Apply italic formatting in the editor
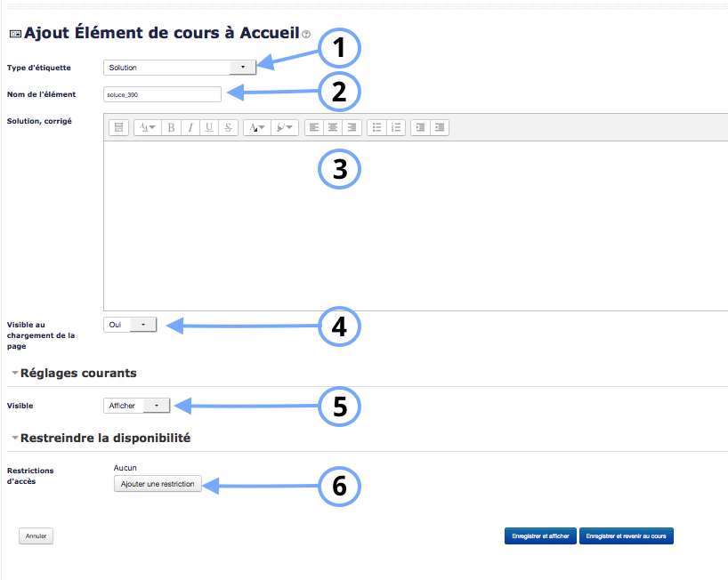This screenshot has height=580, width=728. tap(190, 128)
